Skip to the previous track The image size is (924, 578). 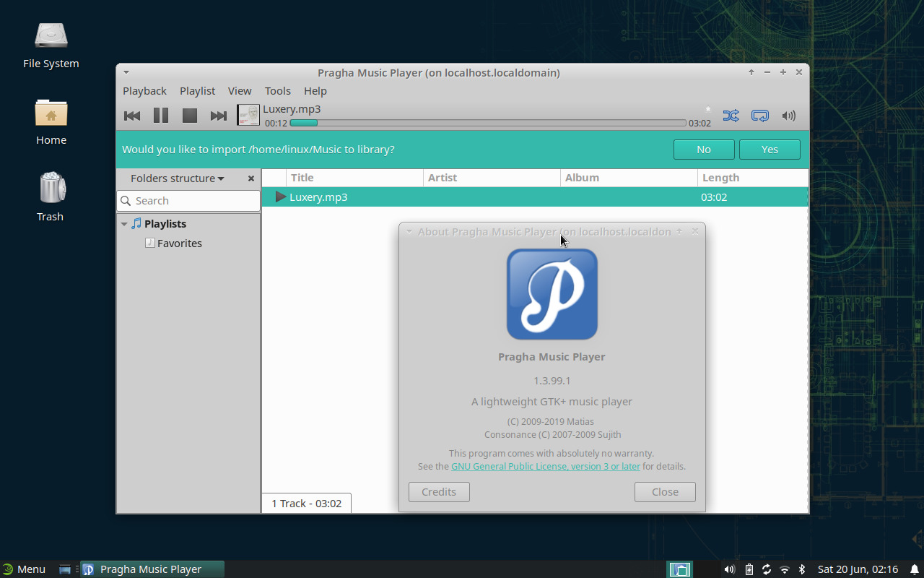132,116
